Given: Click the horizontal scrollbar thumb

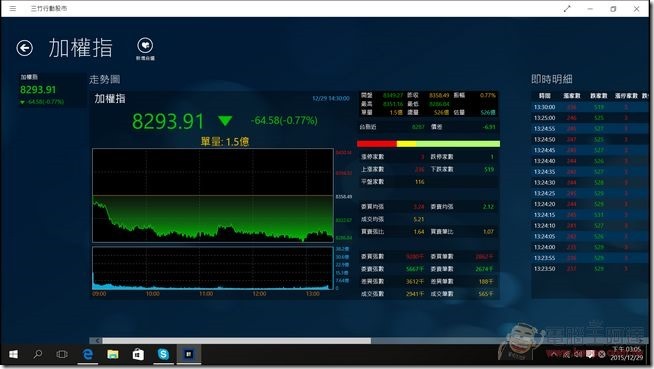Looking at the screenshot, I should click(236, 341).
